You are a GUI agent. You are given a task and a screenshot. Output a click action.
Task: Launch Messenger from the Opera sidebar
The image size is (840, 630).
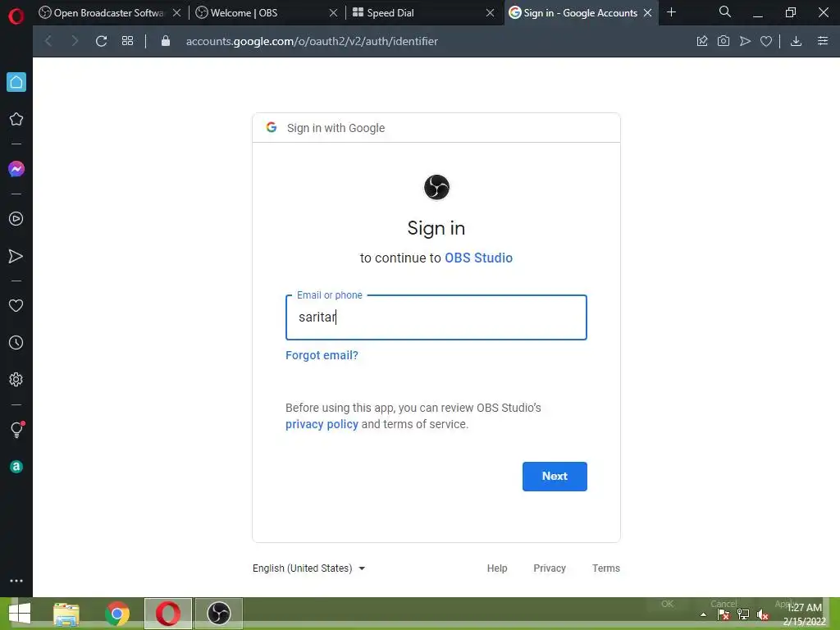(x=16, y=169)
